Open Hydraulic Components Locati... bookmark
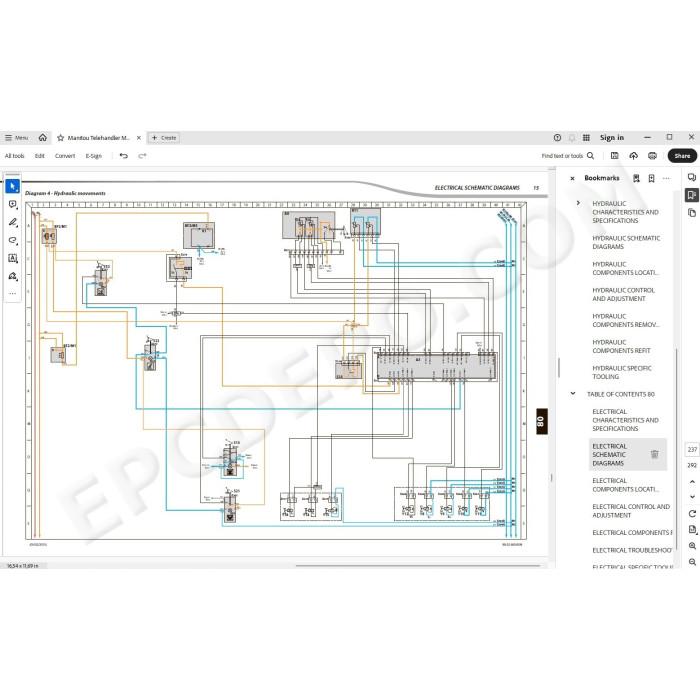Image resolution: width=700 pixels, height=700 pixels. point(625,268)
